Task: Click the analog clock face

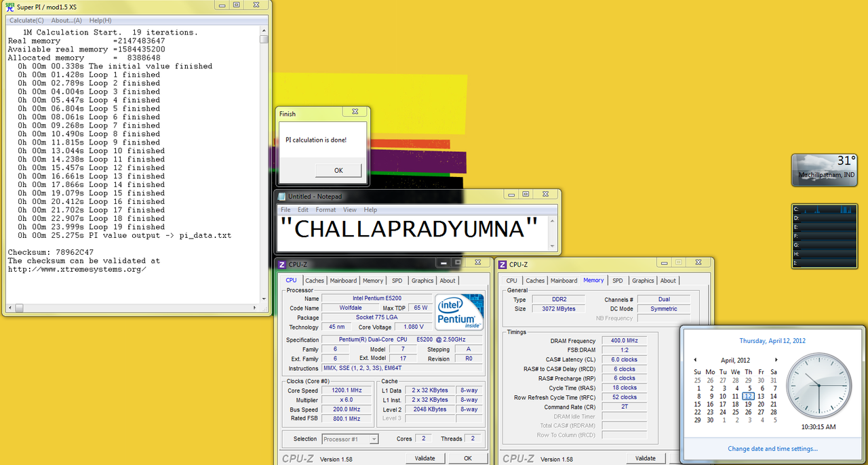Action: click(818, 385)
